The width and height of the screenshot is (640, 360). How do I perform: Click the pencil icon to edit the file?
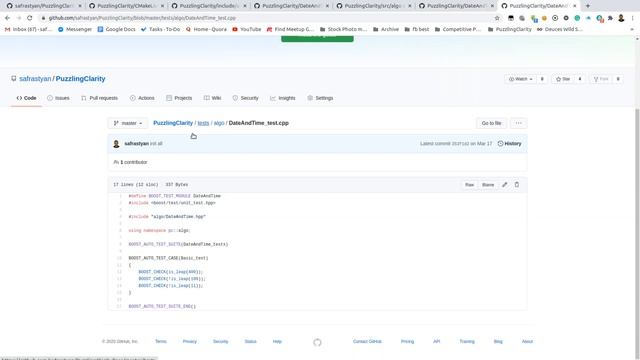click(x=505, y=184)
